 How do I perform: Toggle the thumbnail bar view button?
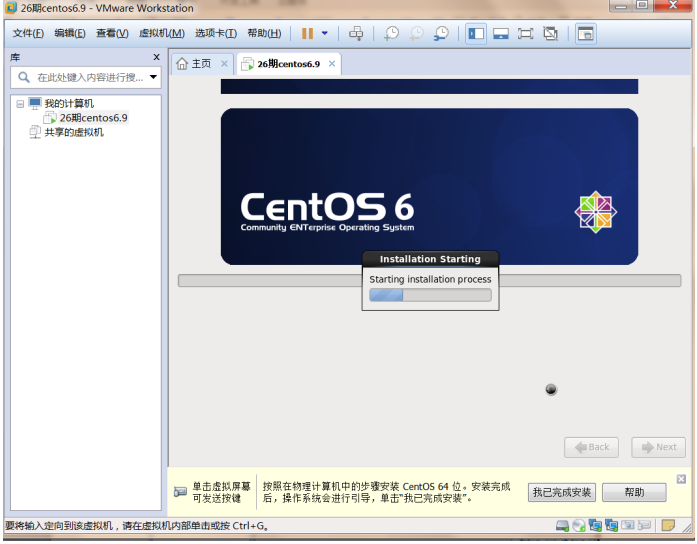click(x=501, y=34)
